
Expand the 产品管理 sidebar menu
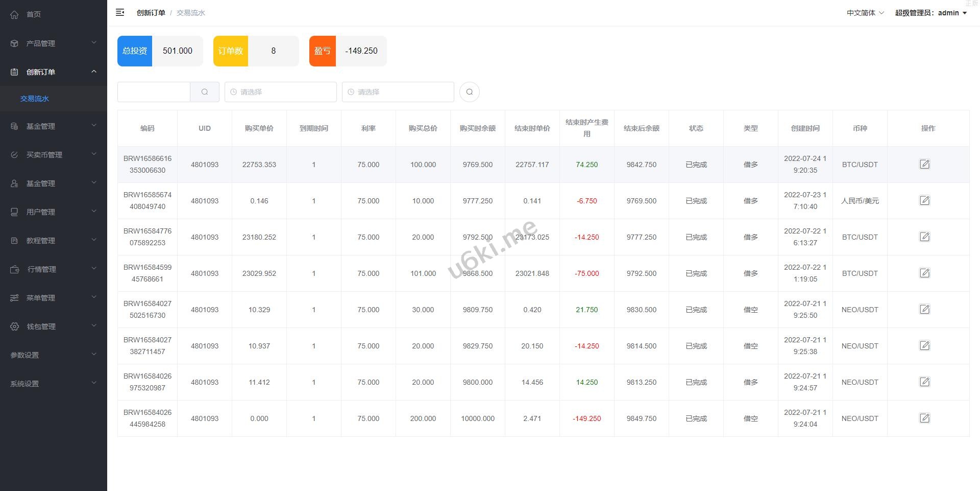click(53, 43)
